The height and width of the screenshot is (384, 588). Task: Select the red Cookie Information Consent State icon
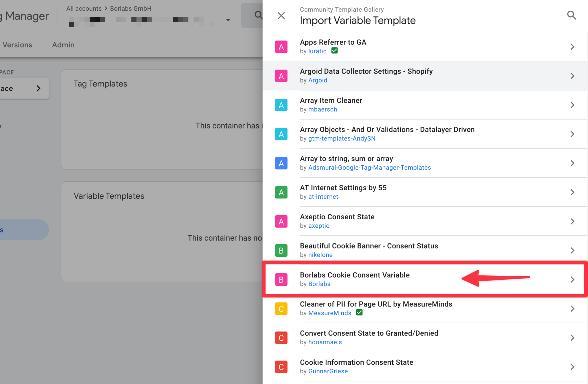click(x=281, y=367)
